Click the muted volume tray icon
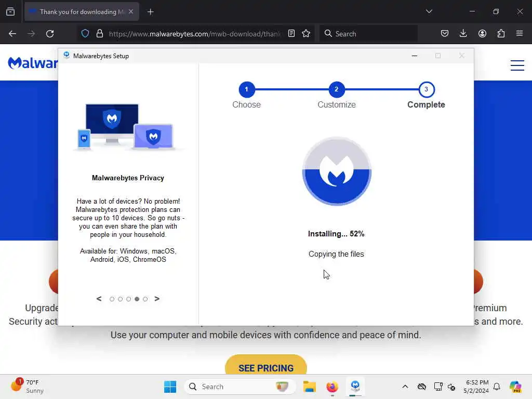The width and height of the screenshot is (532, 399). click(x=451, y=387)
